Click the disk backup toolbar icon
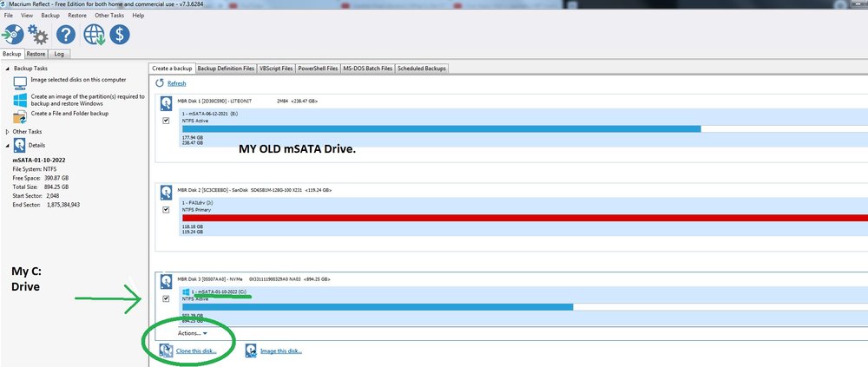 13,35
